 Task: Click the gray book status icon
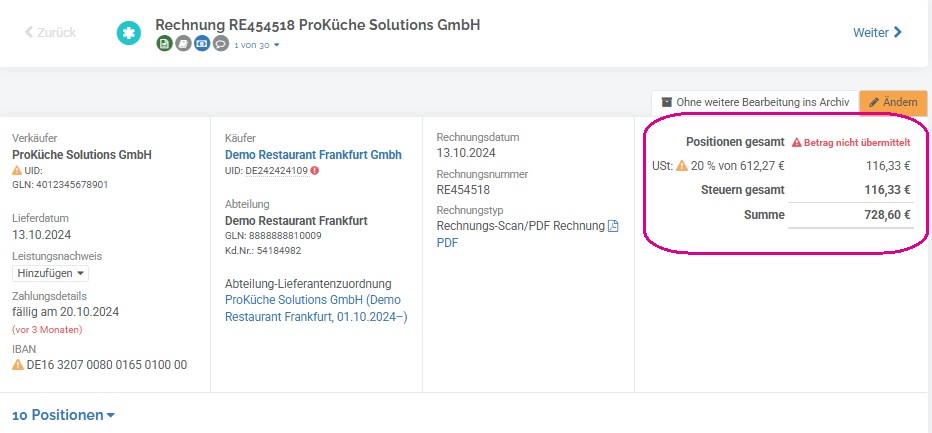[x=183, y=43]
